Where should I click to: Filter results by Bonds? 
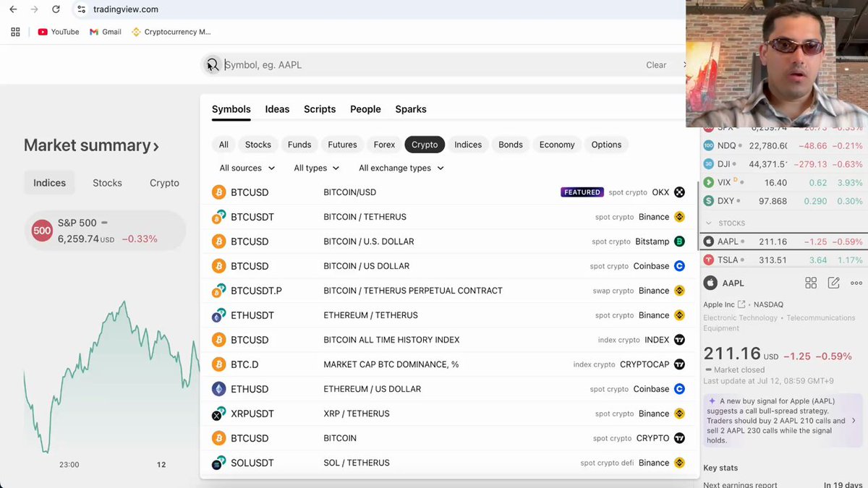[x=511, y=145]
